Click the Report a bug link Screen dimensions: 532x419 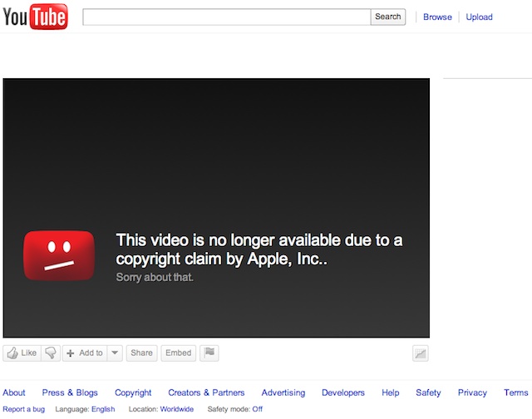(24, 409)
